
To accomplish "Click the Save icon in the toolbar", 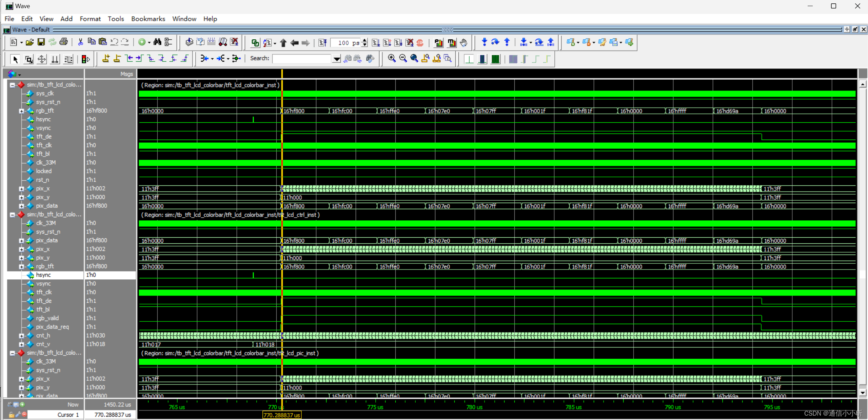I will [41, 42].
